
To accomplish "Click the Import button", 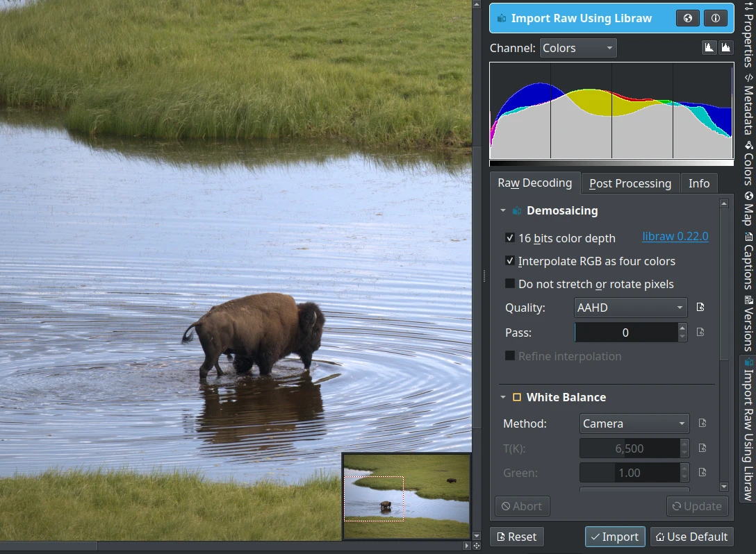I will 614,536.
